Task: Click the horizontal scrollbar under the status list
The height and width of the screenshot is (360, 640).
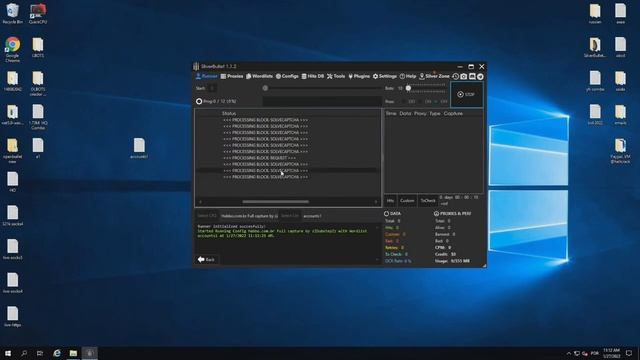Action: 276,202
